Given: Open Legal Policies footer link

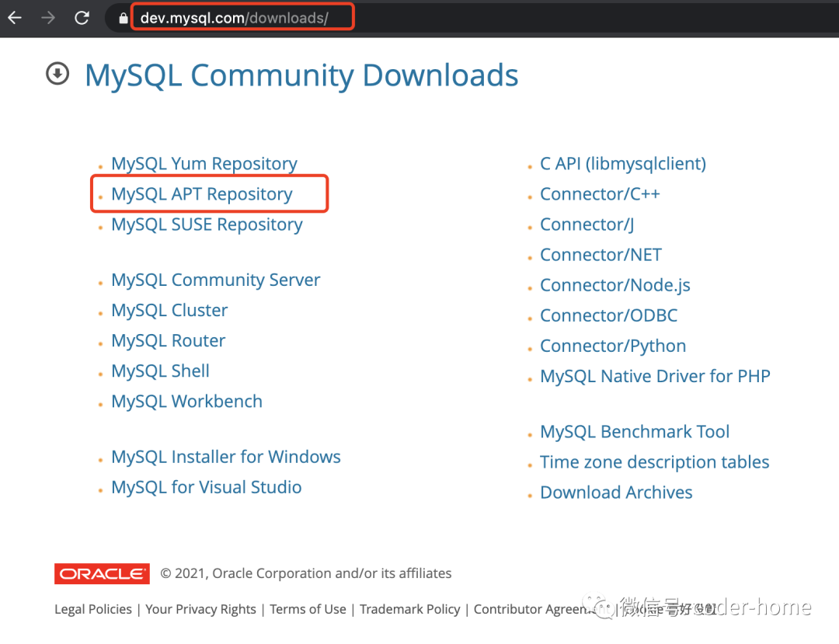Looking at the screenshot, I should point(93,609).
